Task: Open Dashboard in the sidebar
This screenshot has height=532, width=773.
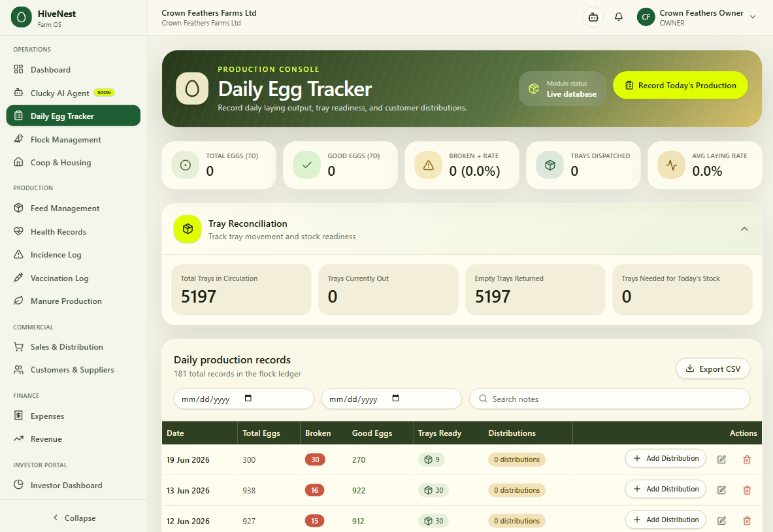Action: (x=73, y=69)
